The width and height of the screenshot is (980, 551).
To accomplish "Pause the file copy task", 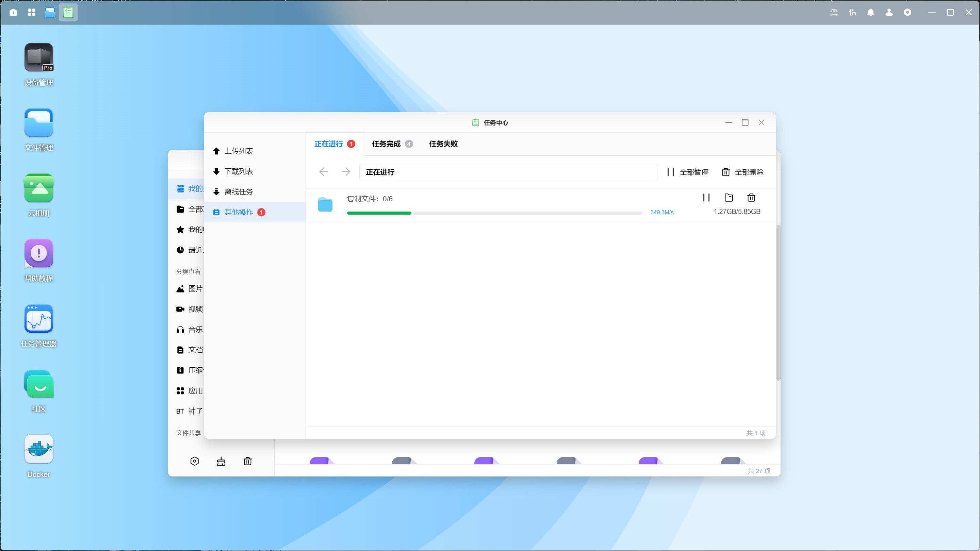I will 706,197.
